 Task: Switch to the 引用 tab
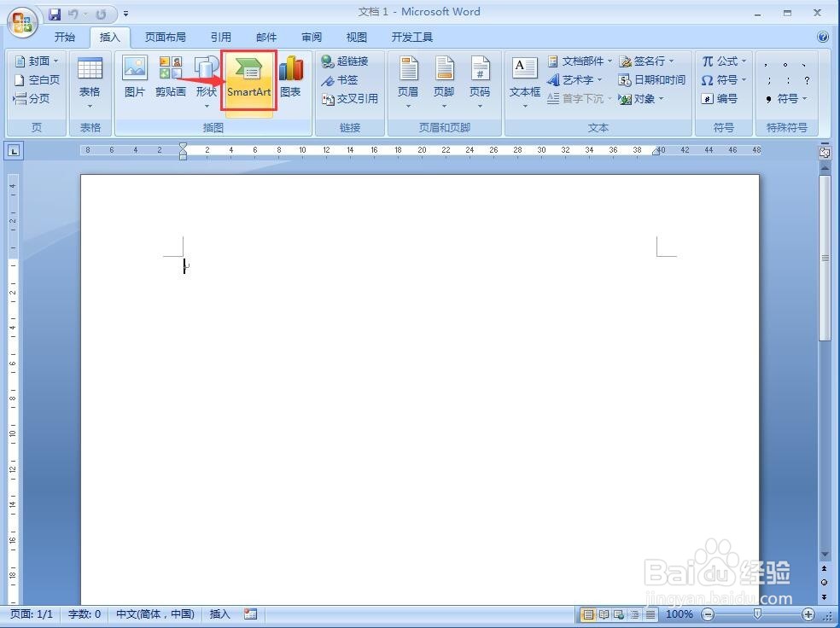tap(221, 37)
